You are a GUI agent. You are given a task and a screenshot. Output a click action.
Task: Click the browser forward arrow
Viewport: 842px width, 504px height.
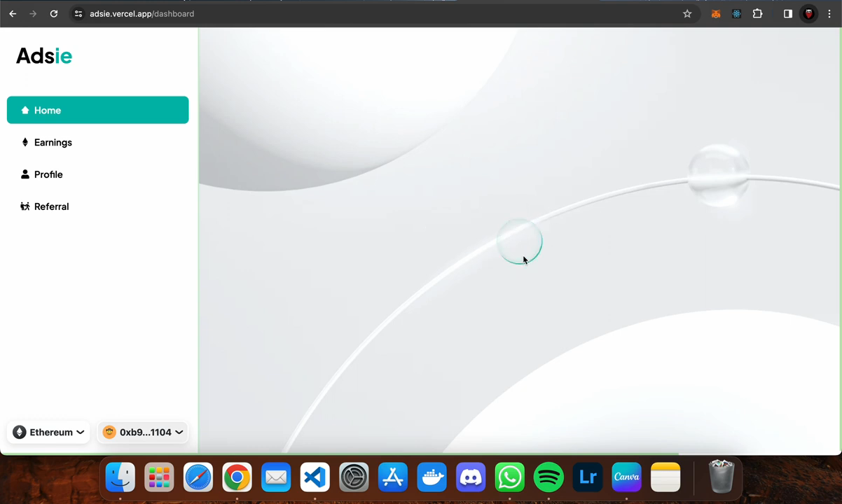33,13
